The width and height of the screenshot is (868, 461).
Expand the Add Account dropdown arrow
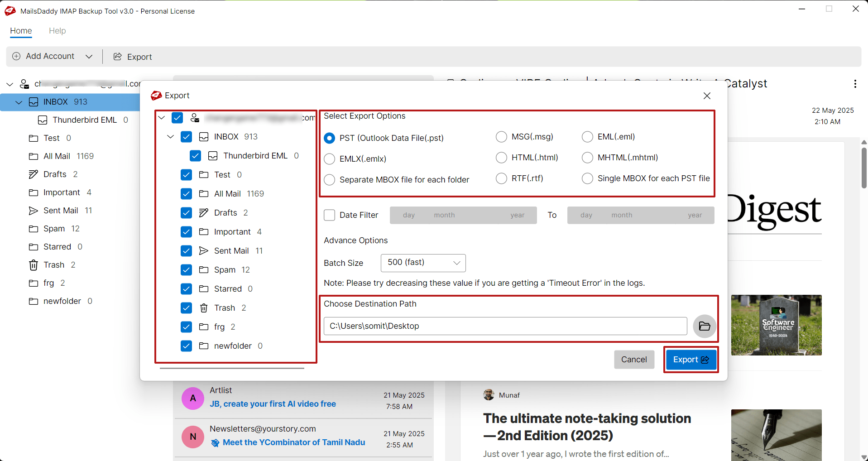pyautogui.click(x=89, y=57)
